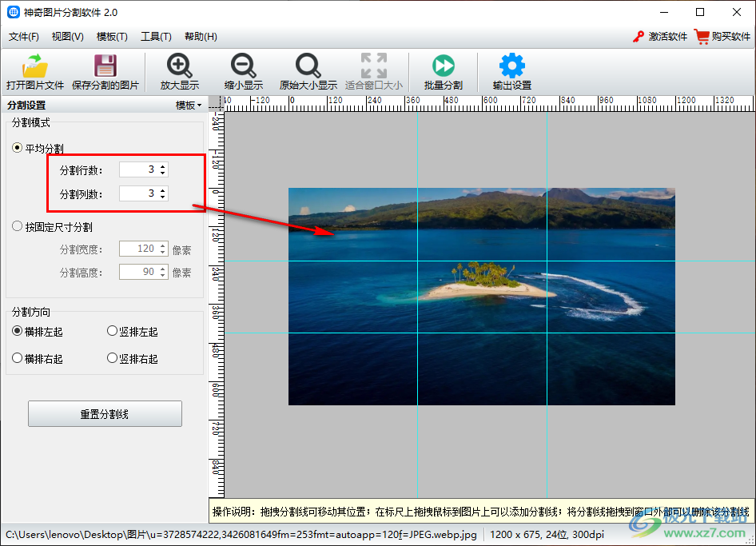Click the horizontal ruler at 600 mark
The width and height of the screenshot is (756, 546).
coord(489,100)
